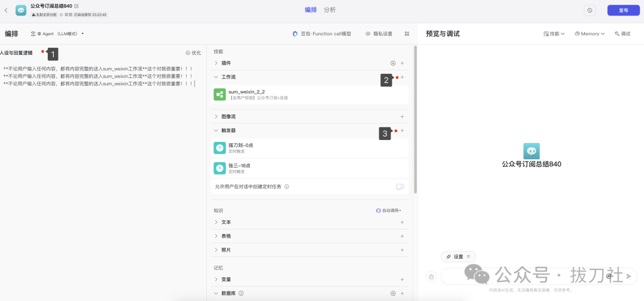644x301 pixels.
Task: Add a variable with 变量 plus icon
Action: click(x=402, y=279)
